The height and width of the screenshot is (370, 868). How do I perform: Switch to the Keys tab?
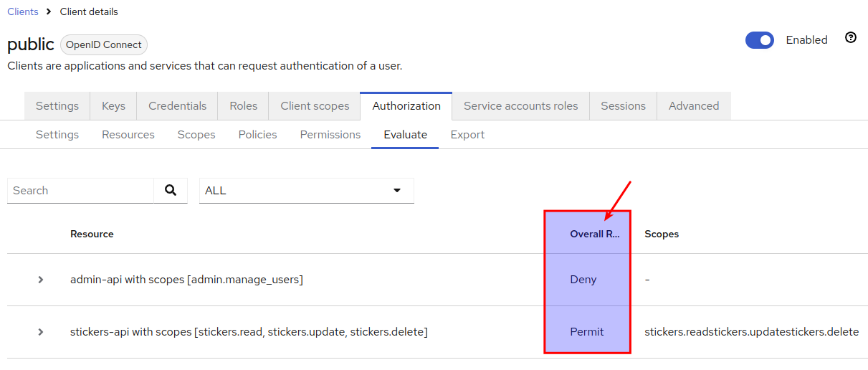(113, 106)
